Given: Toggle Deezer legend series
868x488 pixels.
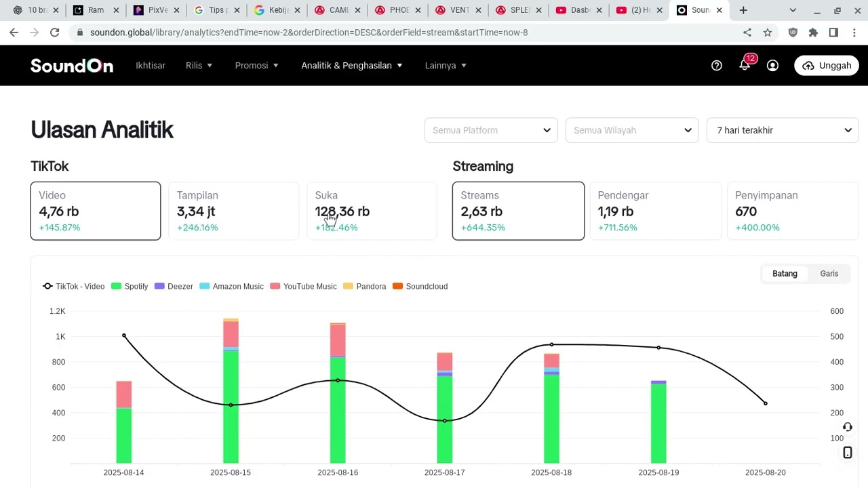Looking at the screenshot, I should click(174, 286).
